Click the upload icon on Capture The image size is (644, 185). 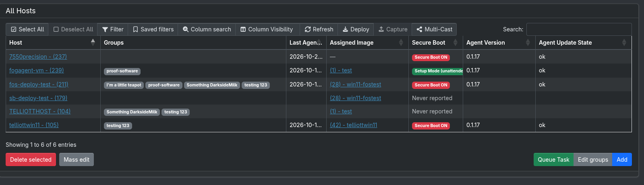[381, 29]
